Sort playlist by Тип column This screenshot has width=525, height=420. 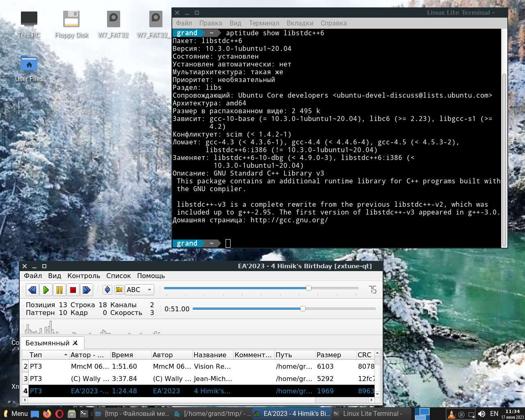point(48,355)
